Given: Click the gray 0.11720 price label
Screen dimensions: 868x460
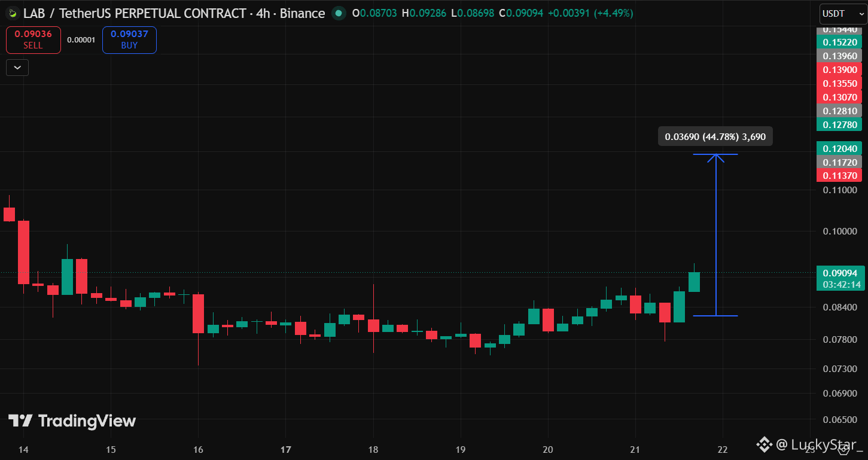Looking at the screenshot, I should (x=839, y=162).
